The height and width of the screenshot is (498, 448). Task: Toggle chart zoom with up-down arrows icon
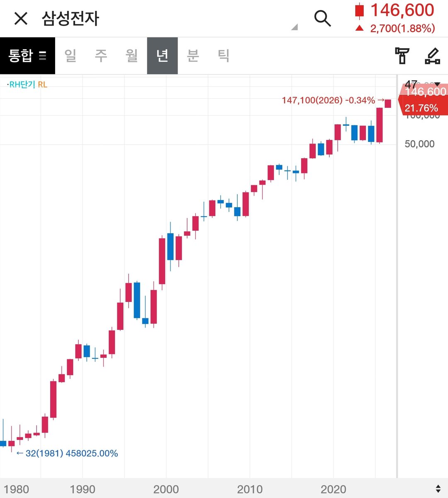click(438, 488)
